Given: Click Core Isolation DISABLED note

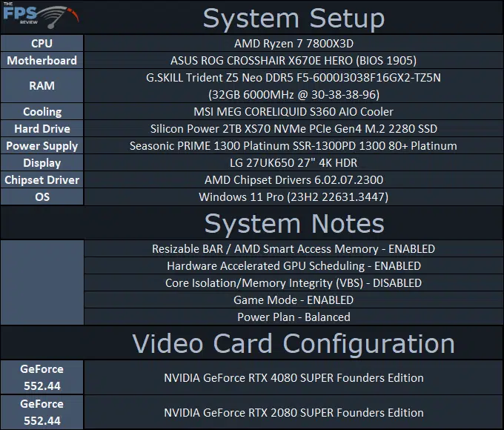Looking at the screenshot, I should click(294, 283).
